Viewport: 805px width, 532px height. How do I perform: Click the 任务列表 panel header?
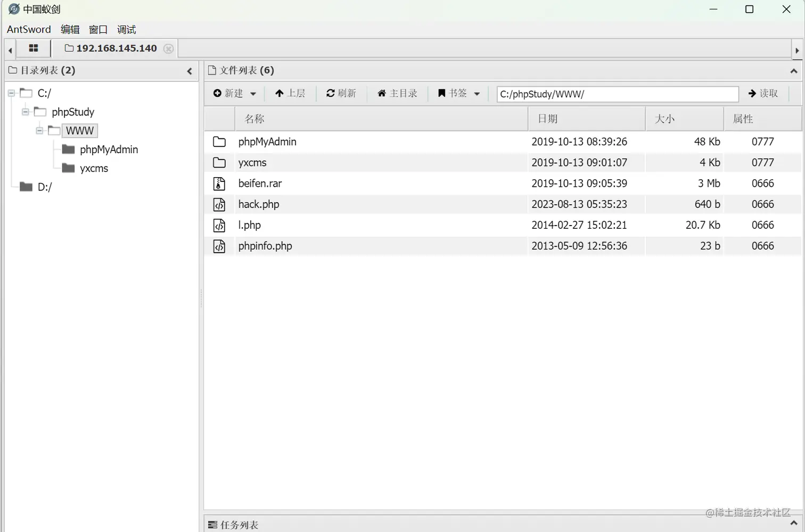[x=503, y=524]
